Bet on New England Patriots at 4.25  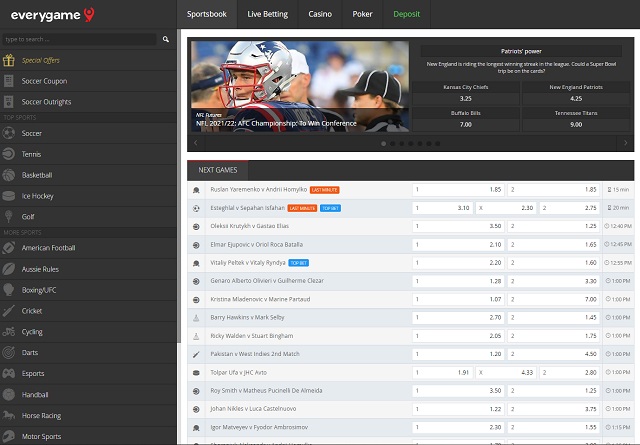pyautogui.click(x=576, y=93)
